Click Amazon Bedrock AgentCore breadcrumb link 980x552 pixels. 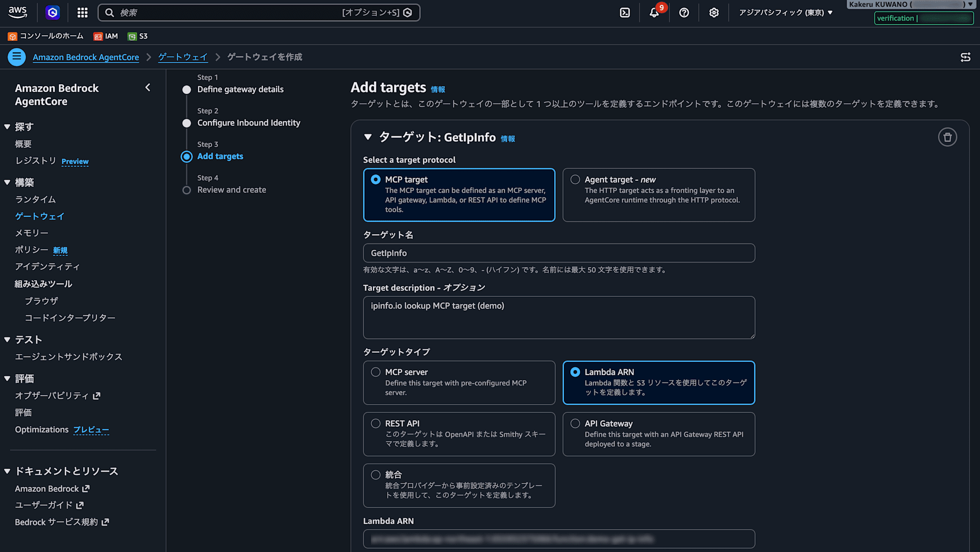coord(86,57)
